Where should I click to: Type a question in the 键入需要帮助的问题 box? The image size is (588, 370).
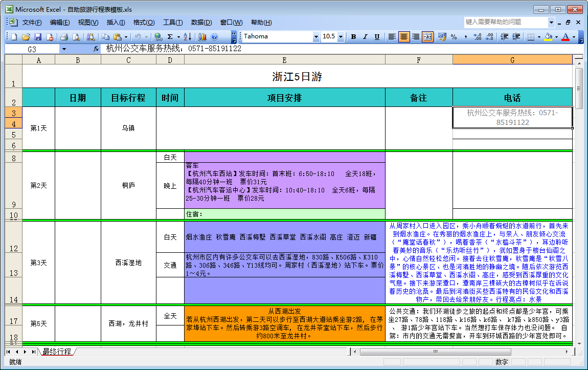pos(506,22)
